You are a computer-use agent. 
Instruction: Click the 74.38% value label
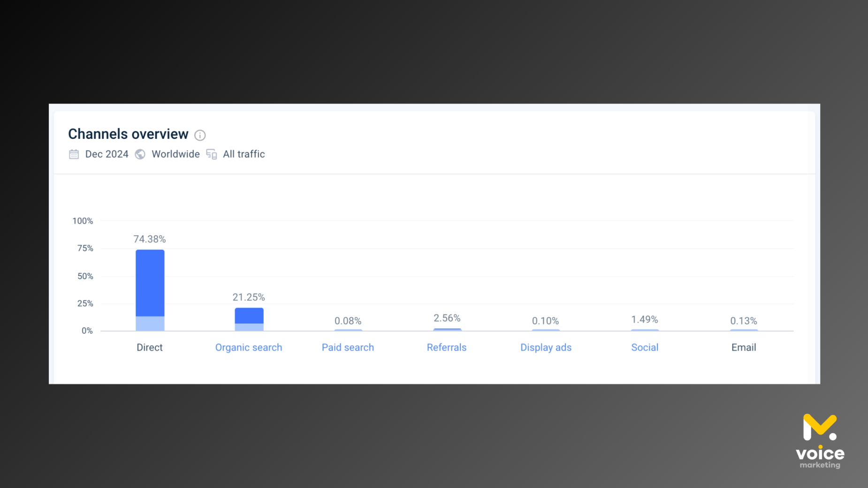click(150, 239)
